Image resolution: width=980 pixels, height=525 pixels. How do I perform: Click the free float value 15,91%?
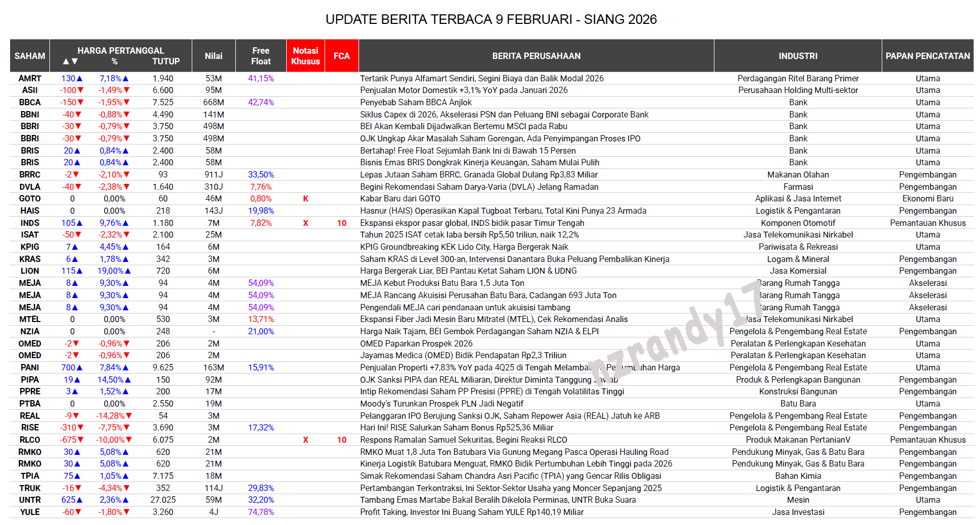click(261, 368)
